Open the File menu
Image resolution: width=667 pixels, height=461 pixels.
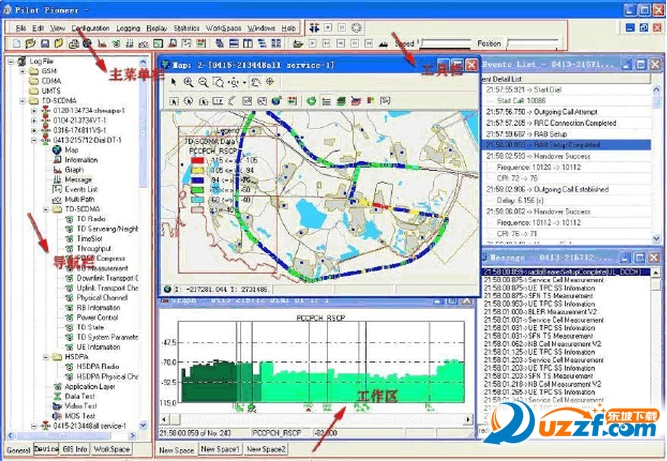pyautogui.click(x=21, y=28)
